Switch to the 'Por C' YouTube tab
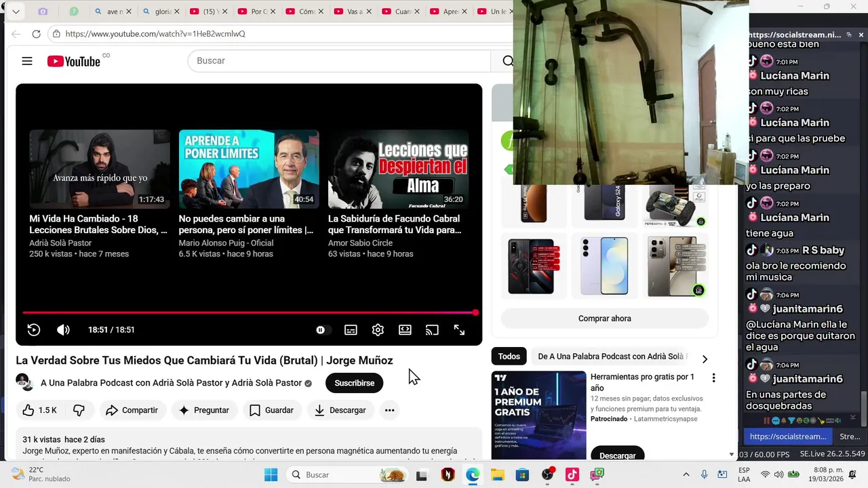Screen dimensions: 868x488 258,12
